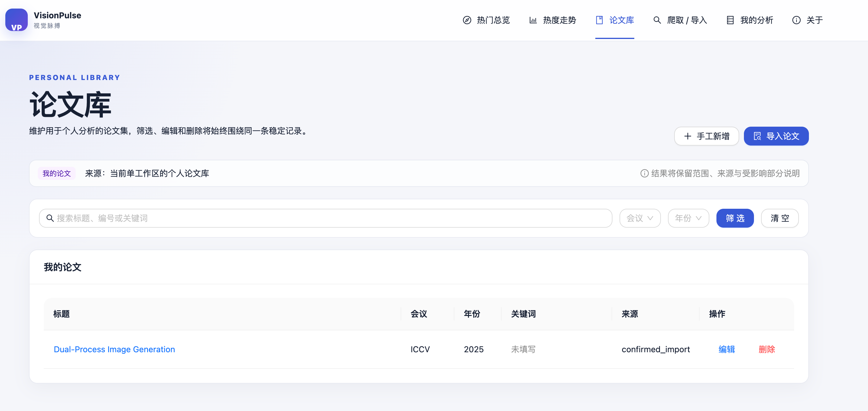Viewport: 868px width, 411px height.
Task: Click the list icon beside 我的分析
Action: 730,20
